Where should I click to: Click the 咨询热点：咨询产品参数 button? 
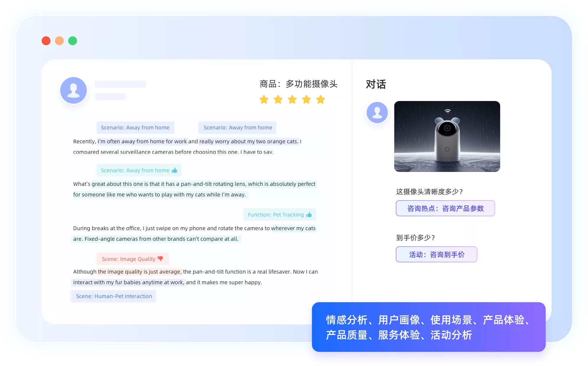445,208
